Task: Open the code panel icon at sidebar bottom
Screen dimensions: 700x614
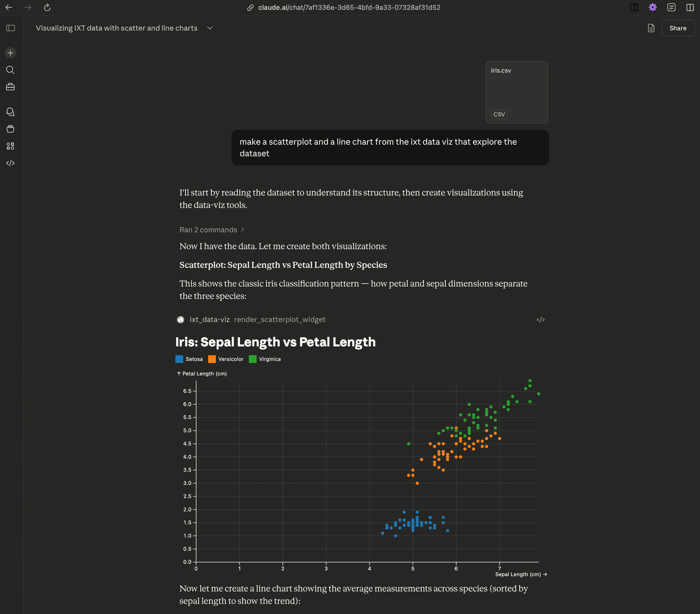Action: [10, 163]
